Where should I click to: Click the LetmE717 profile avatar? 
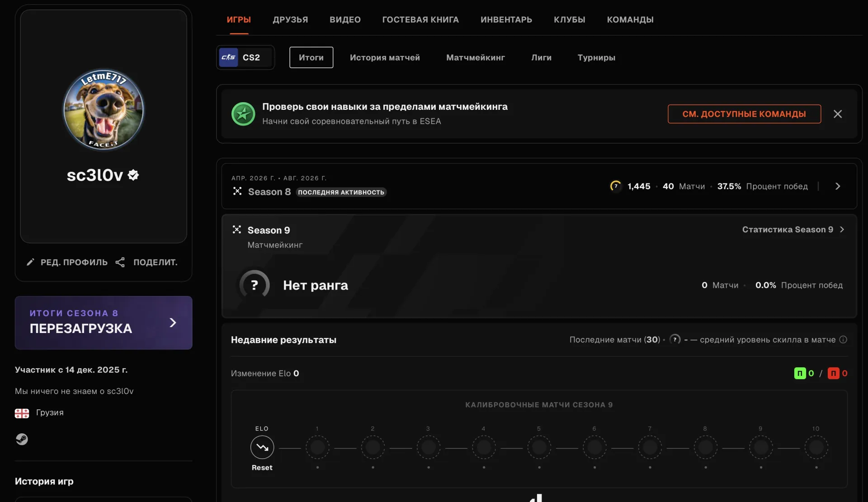[104, 109]
